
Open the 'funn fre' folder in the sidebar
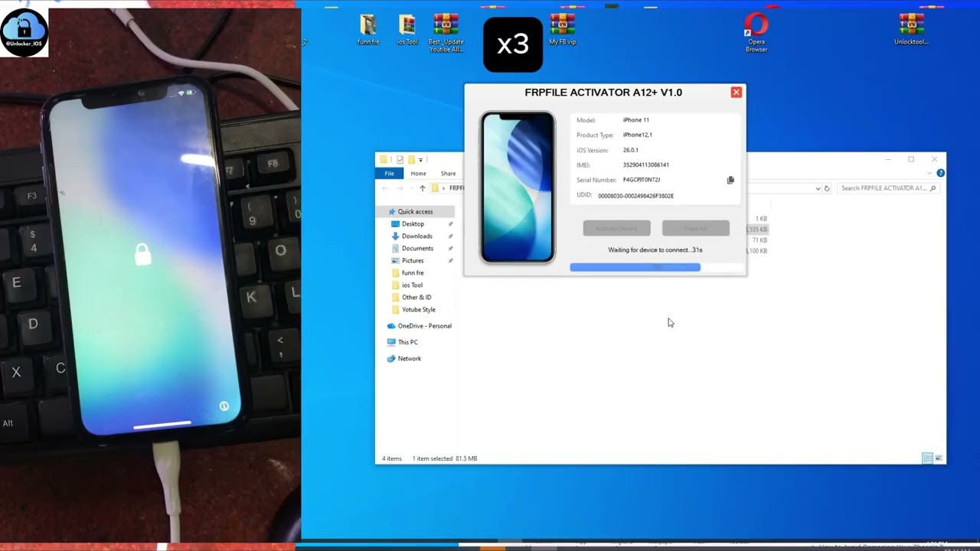pyautogui.click(x=412, y=273)
